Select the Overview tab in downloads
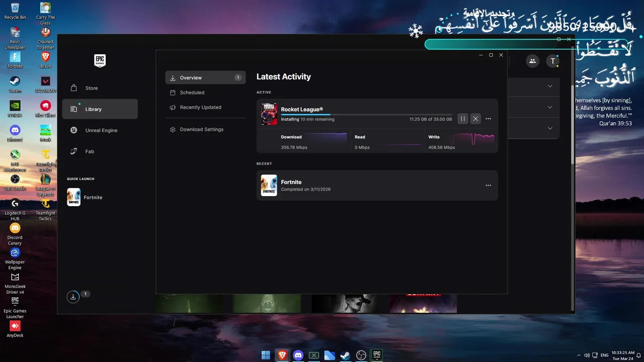This screenshot has width=644, height=362. [205, 77]
